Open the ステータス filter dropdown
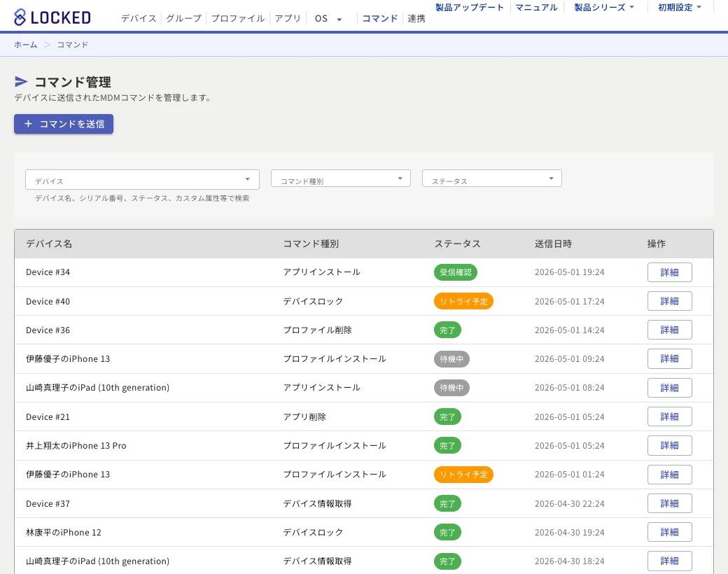Viewport: 728px width, 574px height. [x=491, y=178]
